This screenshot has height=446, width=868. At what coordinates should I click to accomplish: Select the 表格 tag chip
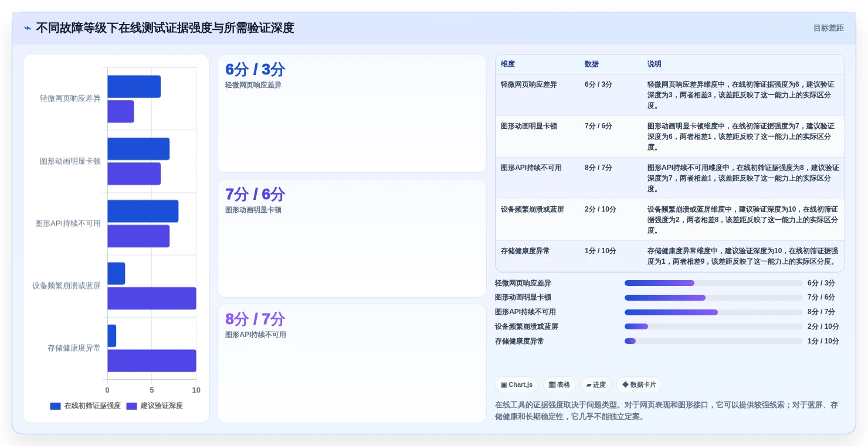560,384
